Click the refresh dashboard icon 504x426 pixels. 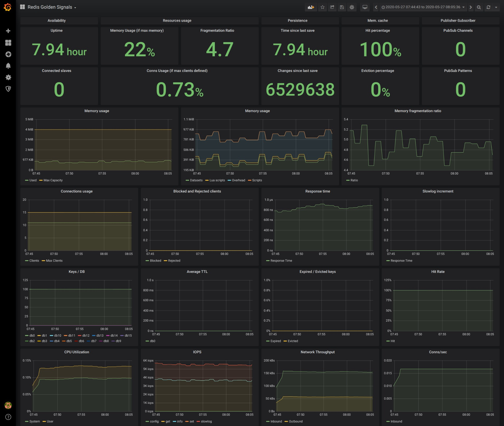click(x=488, y=7)
